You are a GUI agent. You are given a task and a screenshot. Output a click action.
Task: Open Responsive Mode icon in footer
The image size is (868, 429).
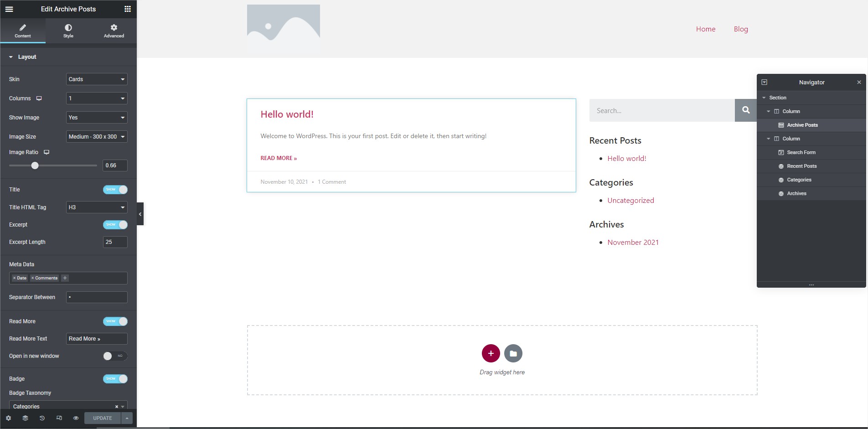click(x=59, y=418)
